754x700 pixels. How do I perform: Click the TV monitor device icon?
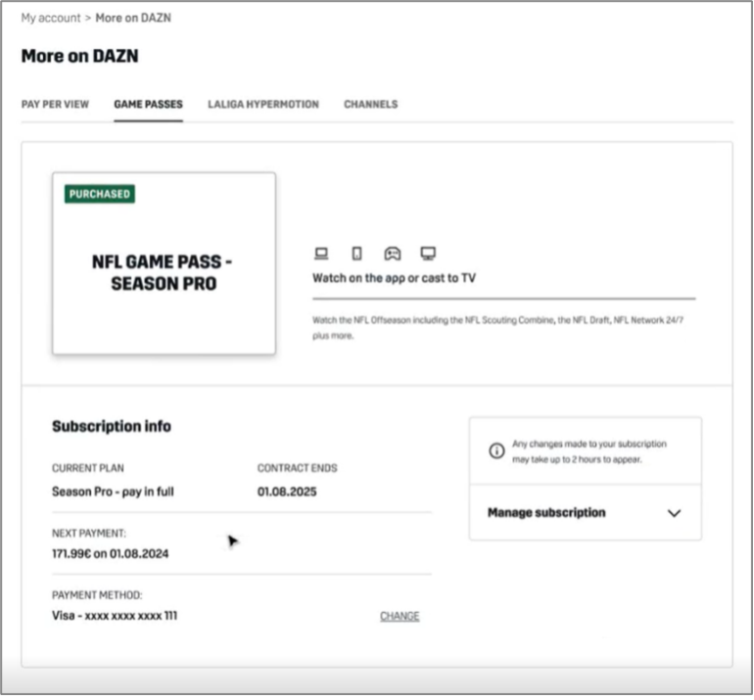click(x=428, y=254)
